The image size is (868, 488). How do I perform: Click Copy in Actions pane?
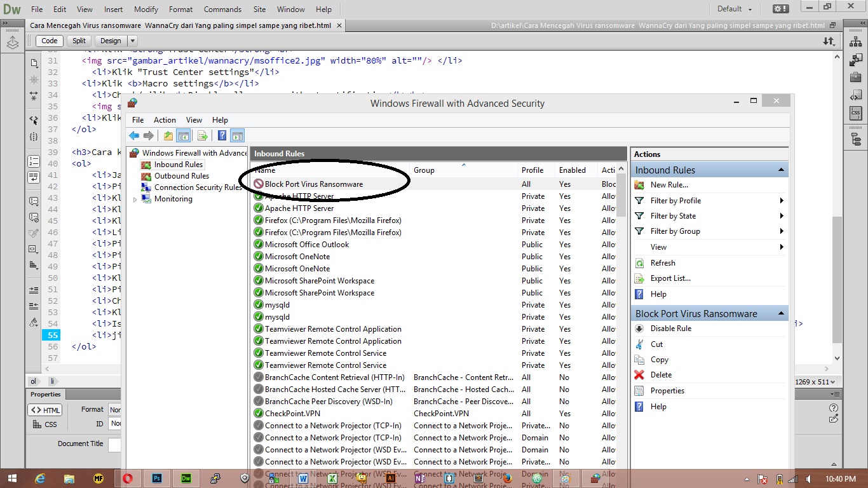[660, 360]
